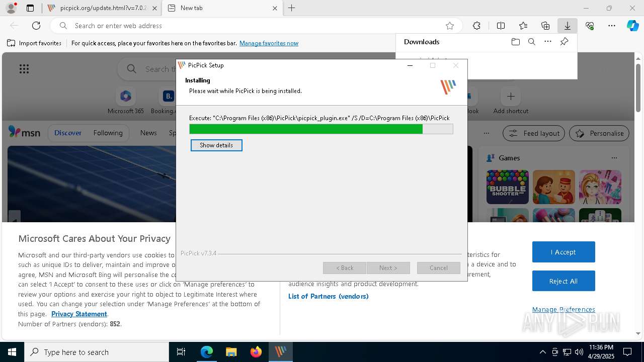
Task: Open Feed layout options
Action: click(x=534, y=133)
